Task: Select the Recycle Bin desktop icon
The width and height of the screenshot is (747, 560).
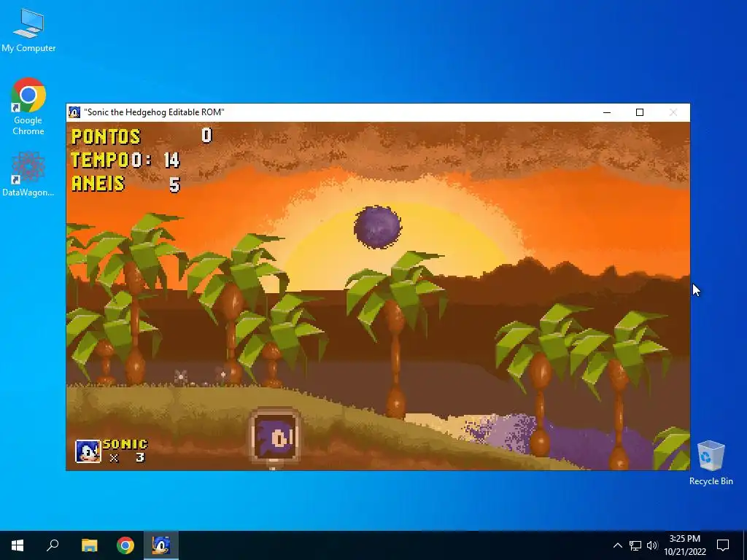Action: click(x=711, y=462)
